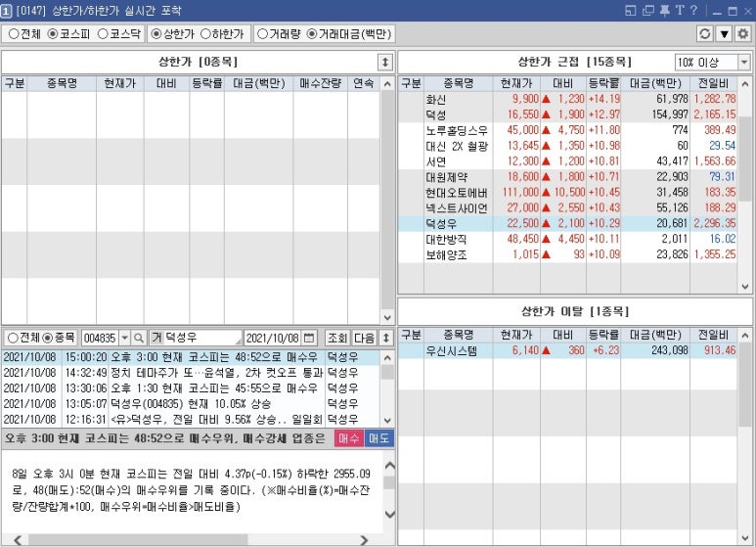This screenshot has height=547, width=756.
Task: Click left arrow of news text horizontal scrollbar
Action: click(18, 540)
